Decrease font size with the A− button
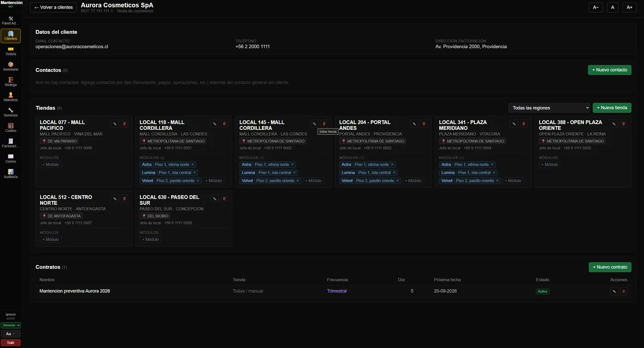The width and height of the screenshot is (644, 348). 595,7
